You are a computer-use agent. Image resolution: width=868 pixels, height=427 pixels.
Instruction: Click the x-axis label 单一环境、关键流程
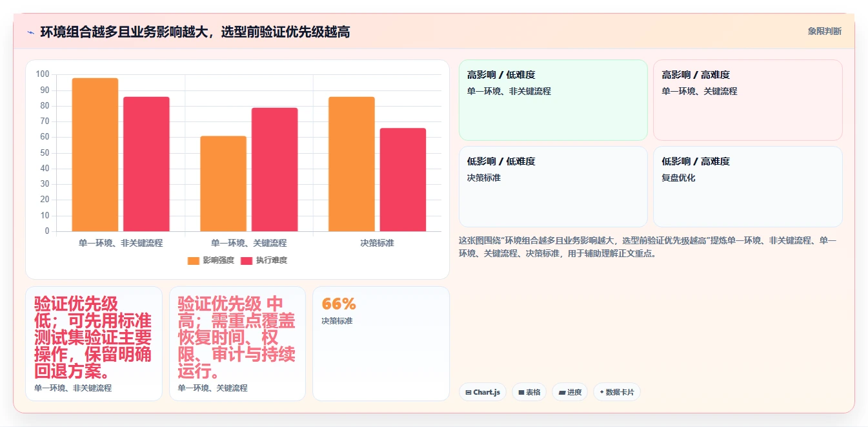pos(249,243)
